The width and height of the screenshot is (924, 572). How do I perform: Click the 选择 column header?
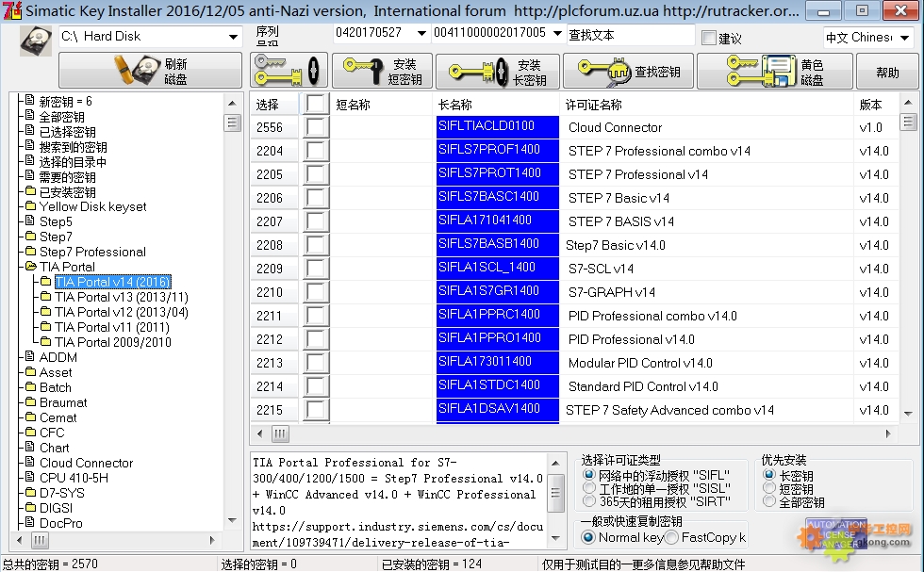point(268,105)
